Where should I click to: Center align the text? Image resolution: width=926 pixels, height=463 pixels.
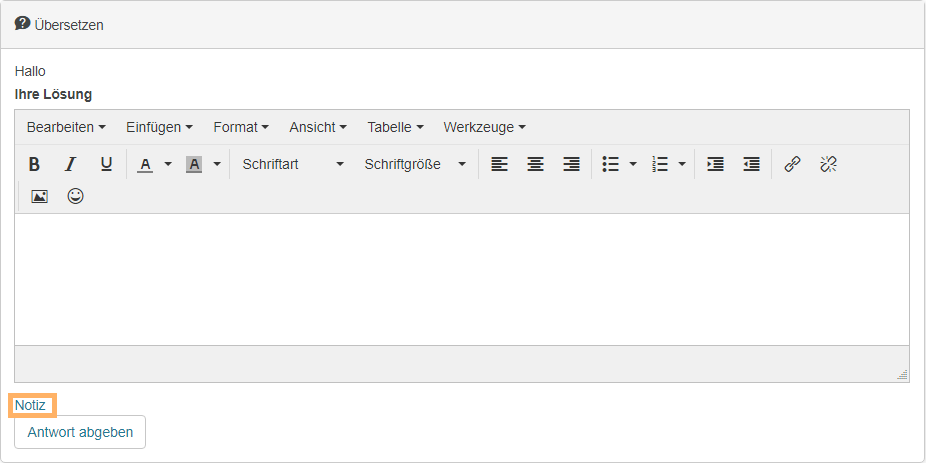coord(535,164)
